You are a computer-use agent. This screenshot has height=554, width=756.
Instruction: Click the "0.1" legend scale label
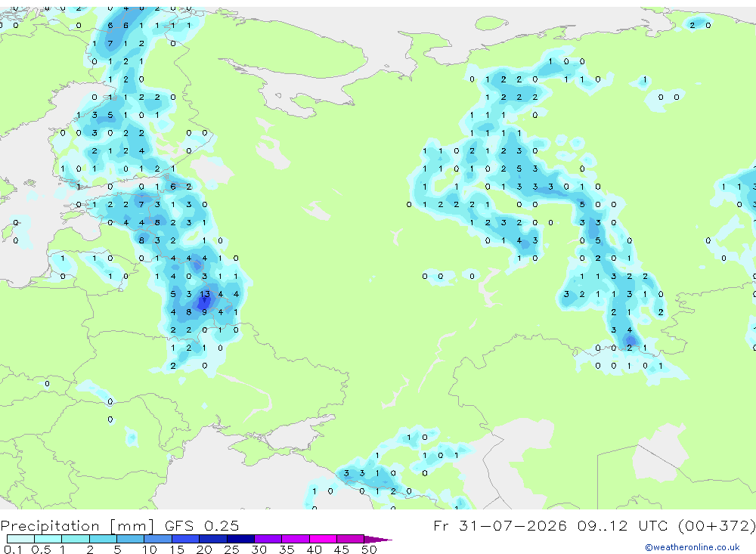click(13, 549)
